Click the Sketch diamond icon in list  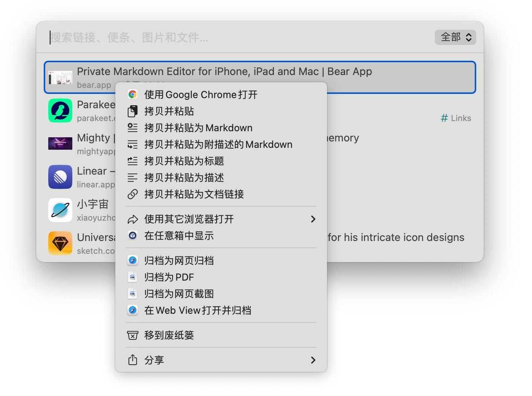pyautogui.click(x=60, y=243)
